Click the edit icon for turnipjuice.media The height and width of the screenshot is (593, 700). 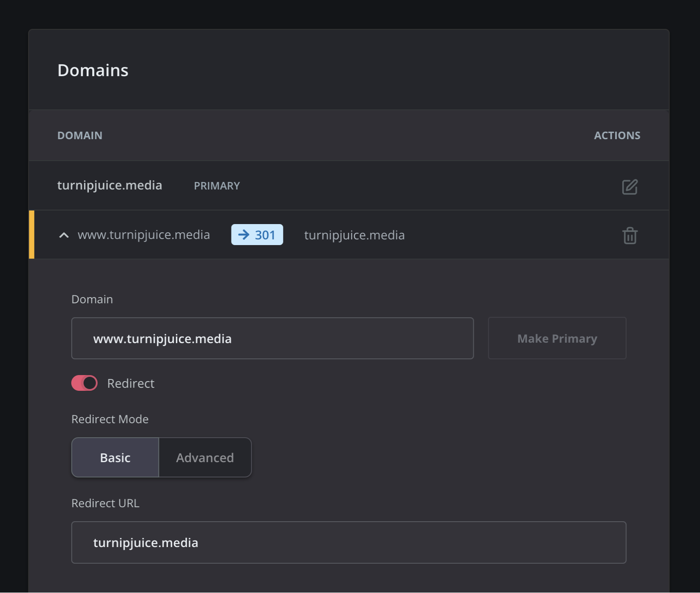(x=630, y=187)
